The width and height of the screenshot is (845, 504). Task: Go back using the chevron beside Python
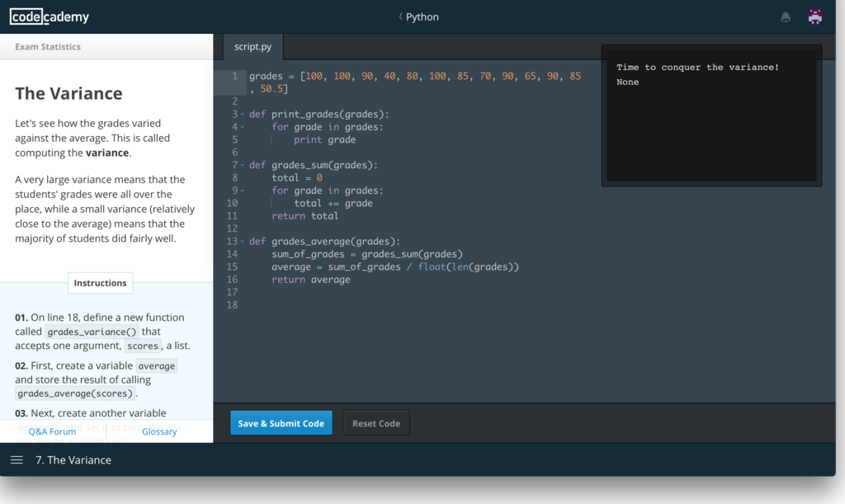[400, 16]
